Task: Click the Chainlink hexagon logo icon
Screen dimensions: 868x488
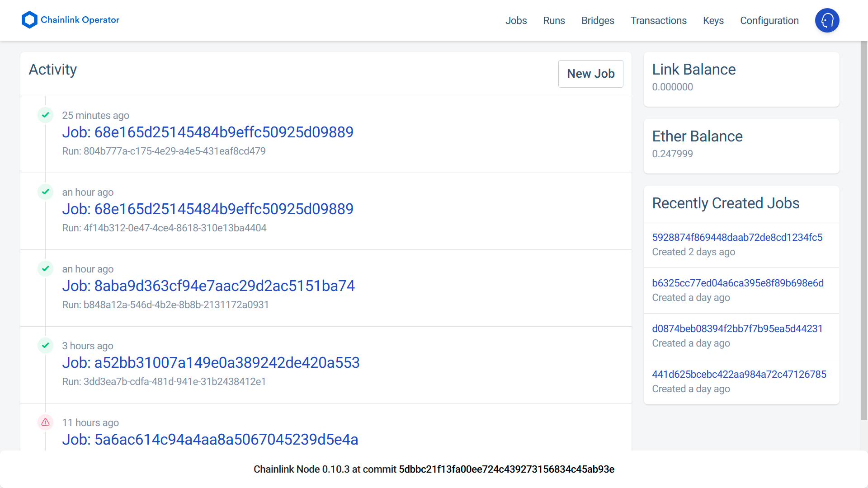Action: pyautogui.click(x=29, y=20)
